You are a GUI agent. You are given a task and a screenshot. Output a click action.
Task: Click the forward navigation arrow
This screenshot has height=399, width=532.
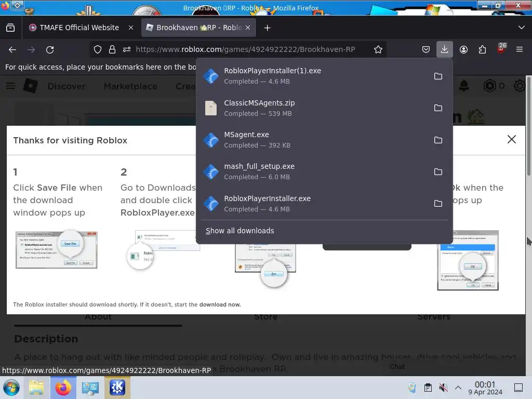[31, 49]
